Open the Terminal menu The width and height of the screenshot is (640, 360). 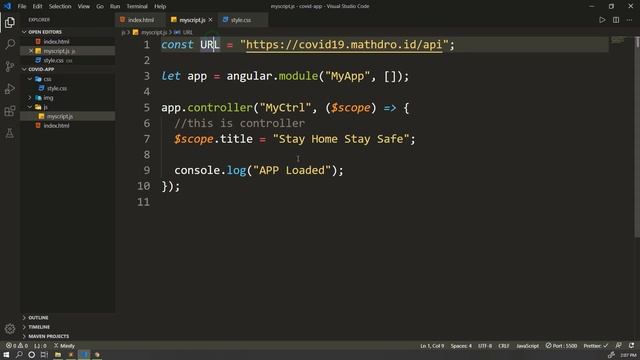point(137,6)
